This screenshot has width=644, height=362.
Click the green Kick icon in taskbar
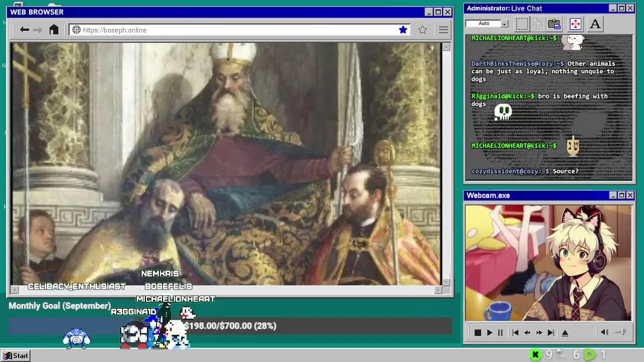pyautogui.click(x=536, y=355)
